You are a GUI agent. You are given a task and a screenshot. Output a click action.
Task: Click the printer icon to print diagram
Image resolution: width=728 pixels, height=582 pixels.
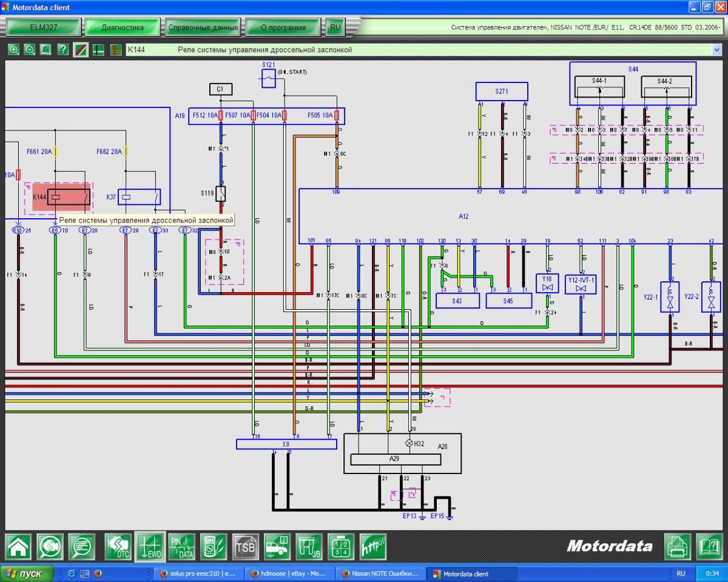click(677, 547)
